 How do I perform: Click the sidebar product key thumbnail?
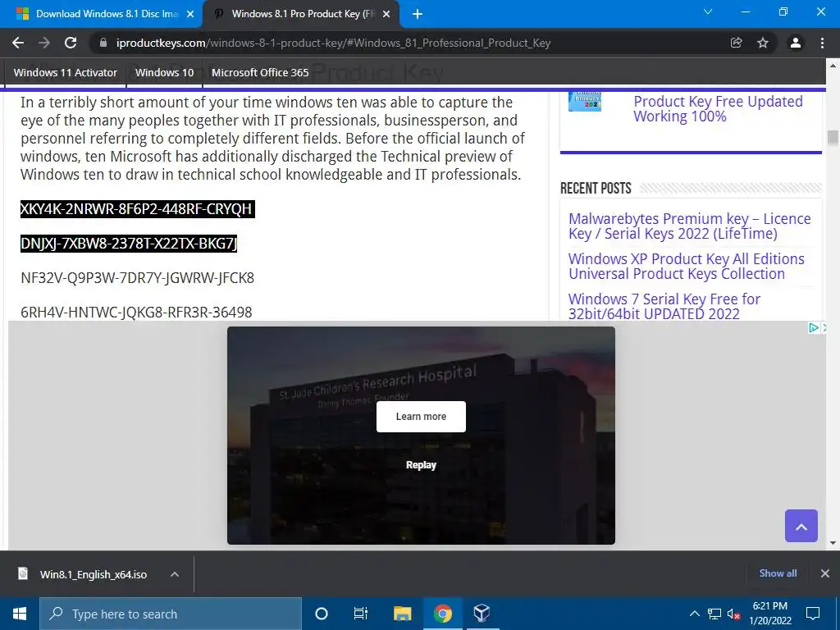point(584,101)
